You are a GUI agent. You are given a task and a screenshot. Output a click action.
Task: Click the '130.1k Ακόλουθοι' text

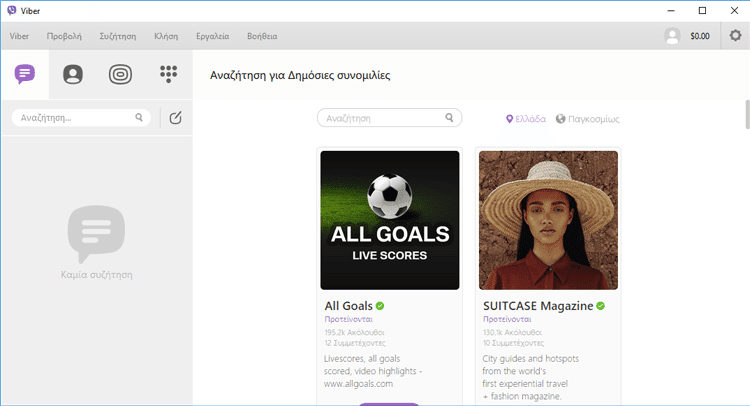pyautogui.click(x=512, y=332)
